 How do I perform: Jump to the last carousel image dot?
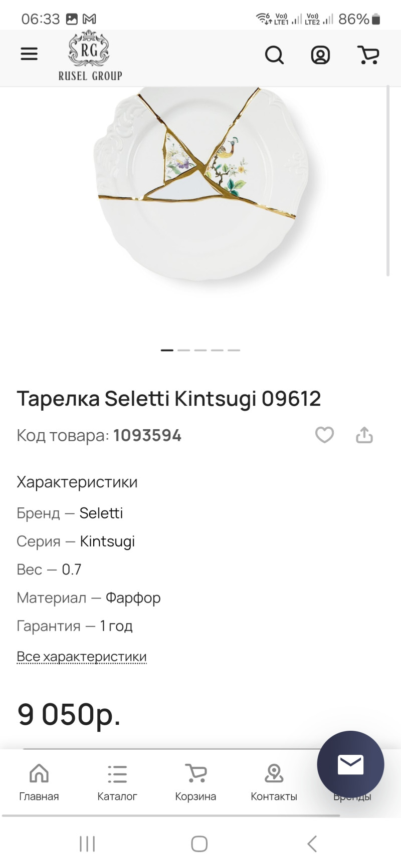point(234,350)
